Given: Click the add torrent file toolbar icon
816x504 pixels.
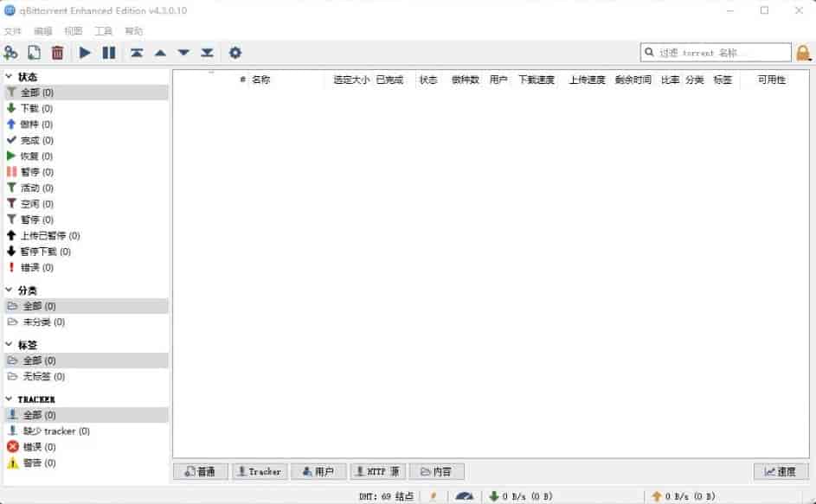Looking at the screenshot, I should click(34, 53).
